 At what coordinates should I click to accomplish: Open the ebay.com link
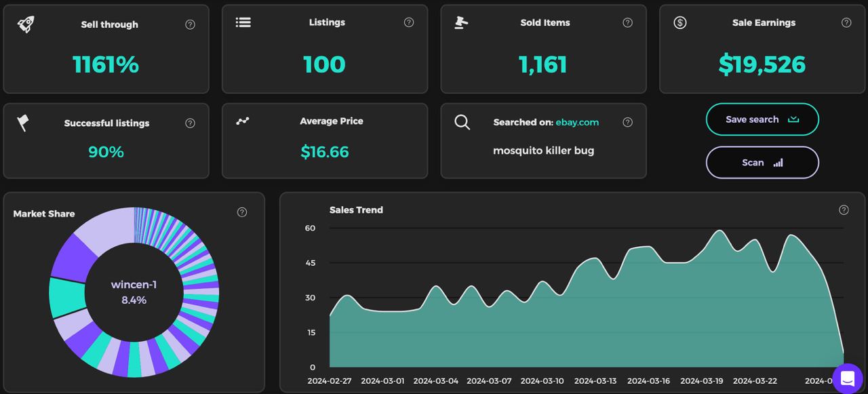577,122
